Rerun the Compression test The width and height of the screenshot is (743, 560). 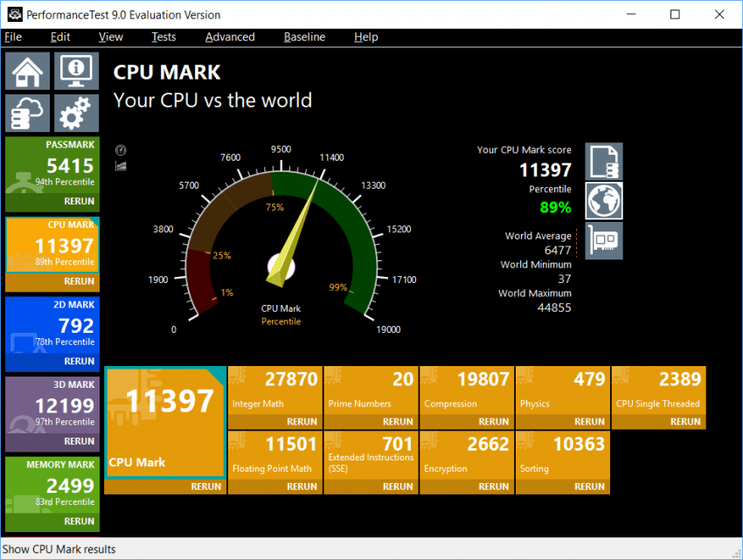pos(467,422)
